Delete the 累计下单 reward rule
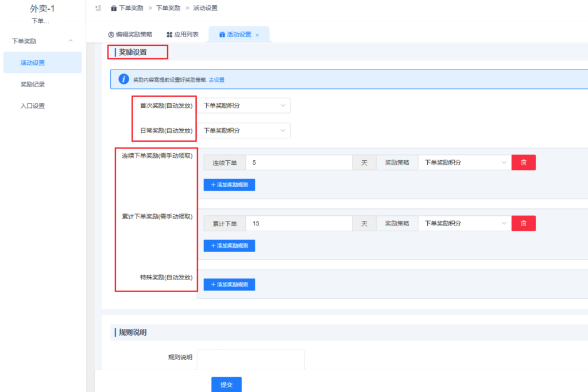The image size is (588, 392). point(523,223)
